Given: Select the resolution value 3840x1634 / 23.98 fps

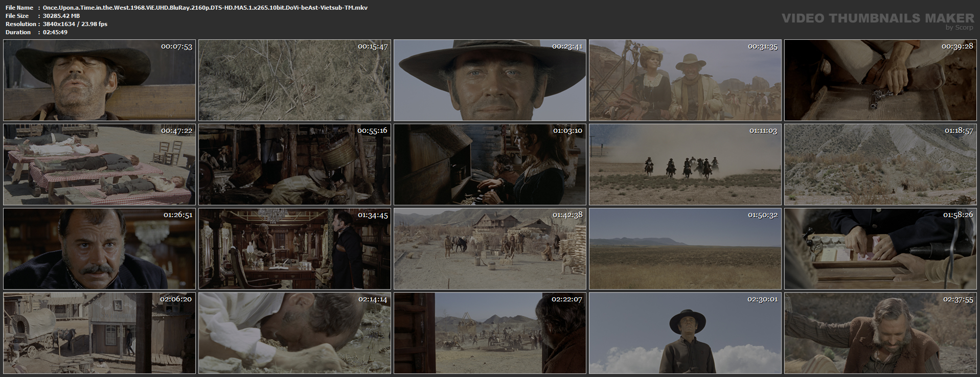Looking at the screenshot, I should (x=75, y=24).
